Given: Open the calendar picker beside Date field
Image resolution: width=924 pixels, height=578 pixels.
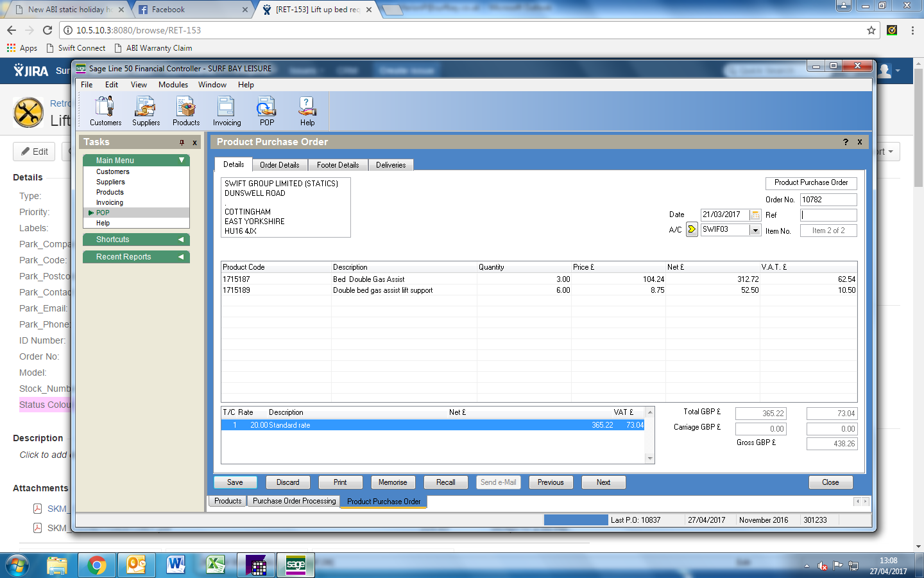Looking at the screenshot, I should [x=755, y=215].
